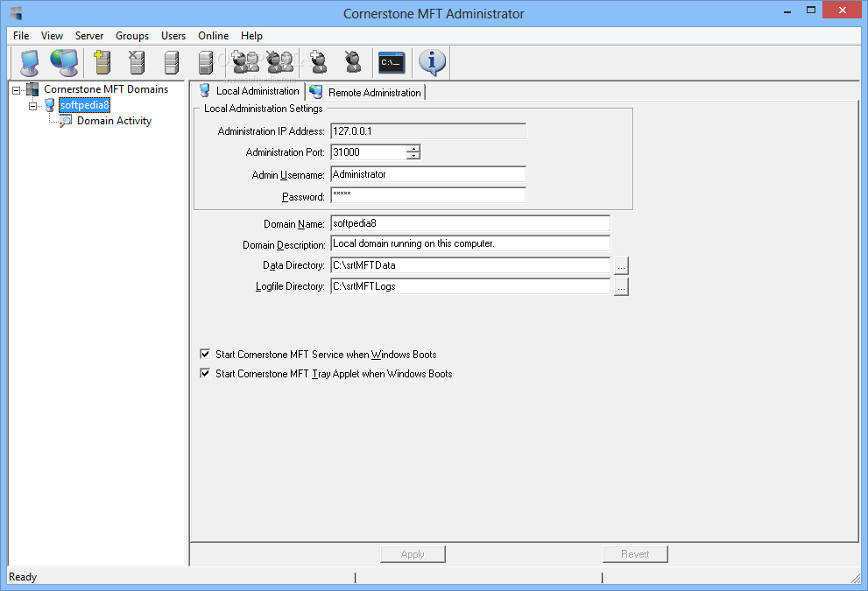Open the File menu

pyautogui.click(x=21, y=36)
